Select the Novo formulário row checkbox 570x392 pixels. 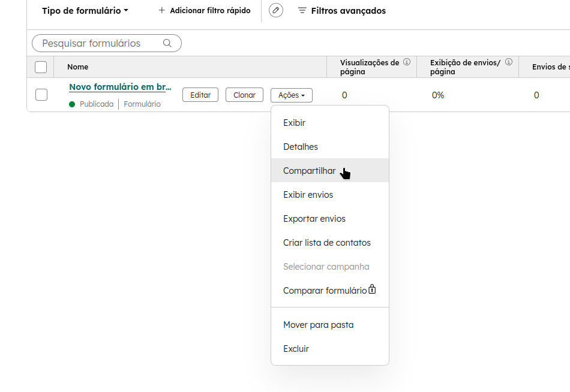click(41, 95)
